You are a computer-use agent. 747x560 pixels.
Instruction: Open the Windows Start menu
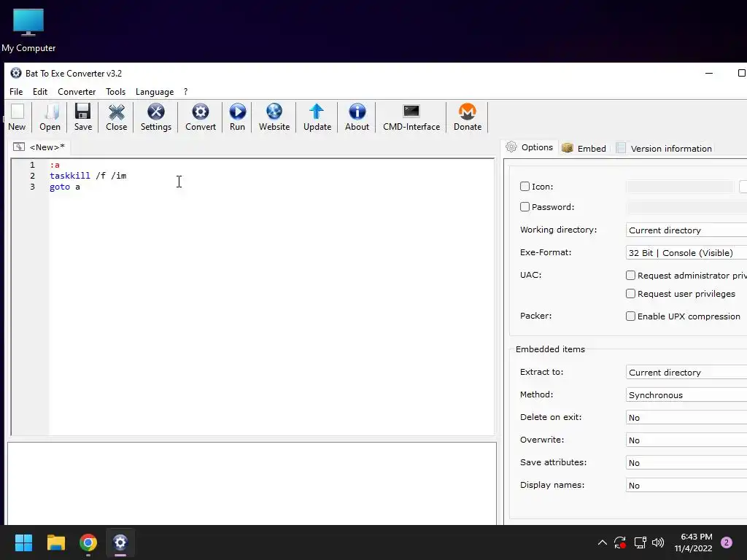click(23, 542)
